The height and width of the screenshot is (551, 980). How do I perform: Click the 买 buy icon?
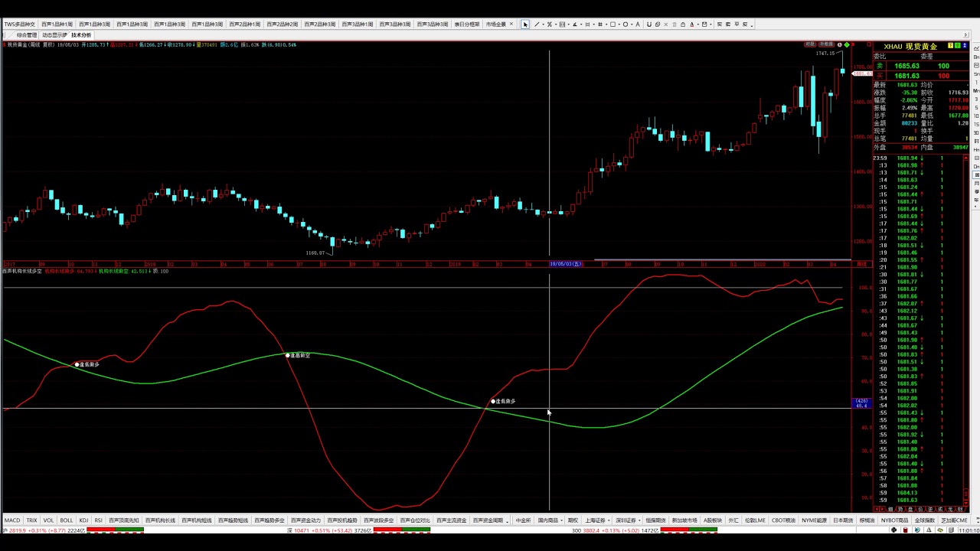(x=720, y=24)
